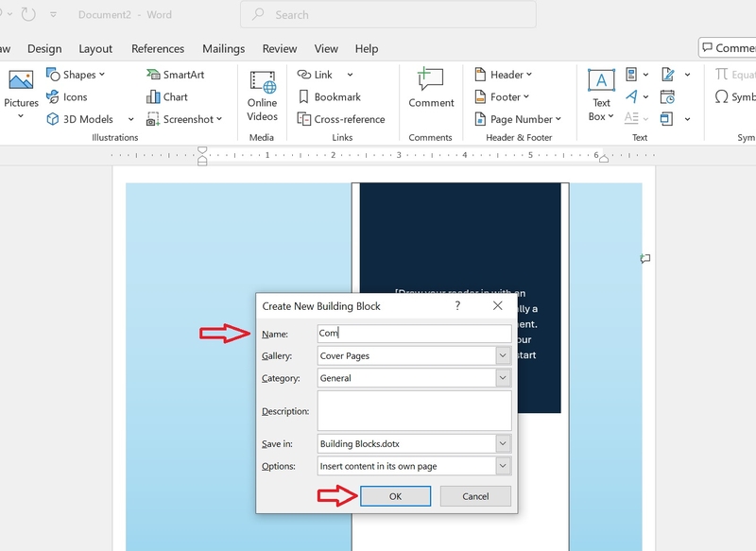Open the 3D Models dropdown arrow

(130, 119)
